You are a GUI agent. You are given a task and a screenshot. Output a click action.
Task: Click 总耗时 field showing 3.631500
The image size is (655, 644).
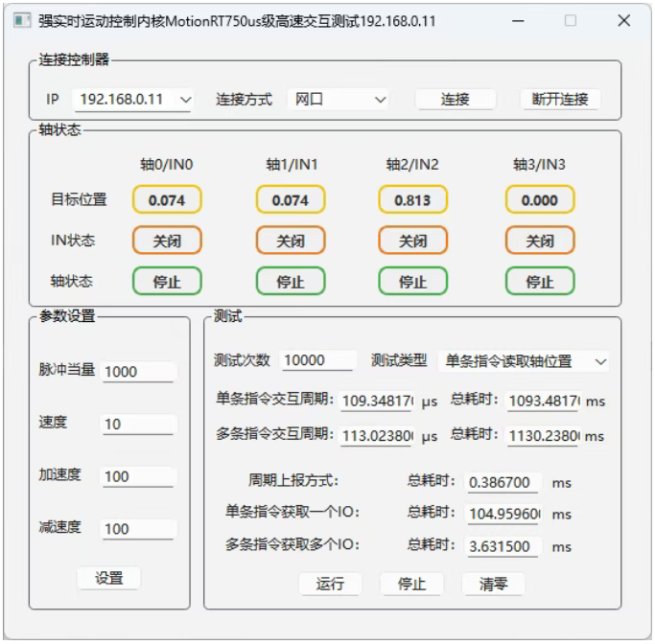point(503,546)
